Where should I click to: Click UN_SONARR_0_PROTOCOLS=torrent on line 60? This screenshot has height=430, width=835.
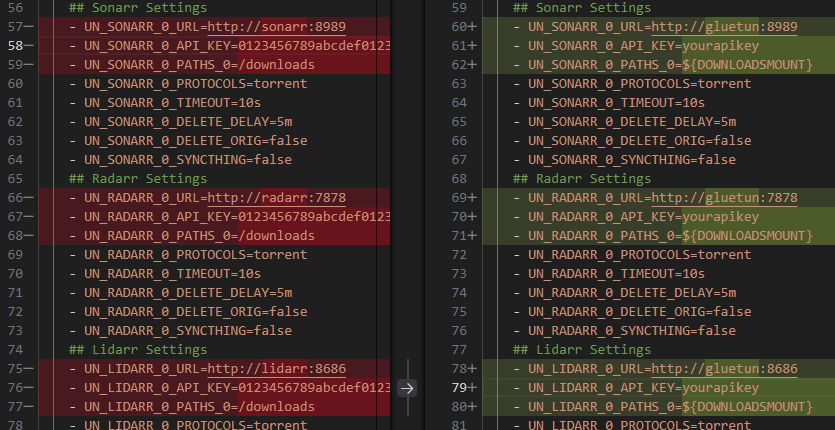(195, 84)
